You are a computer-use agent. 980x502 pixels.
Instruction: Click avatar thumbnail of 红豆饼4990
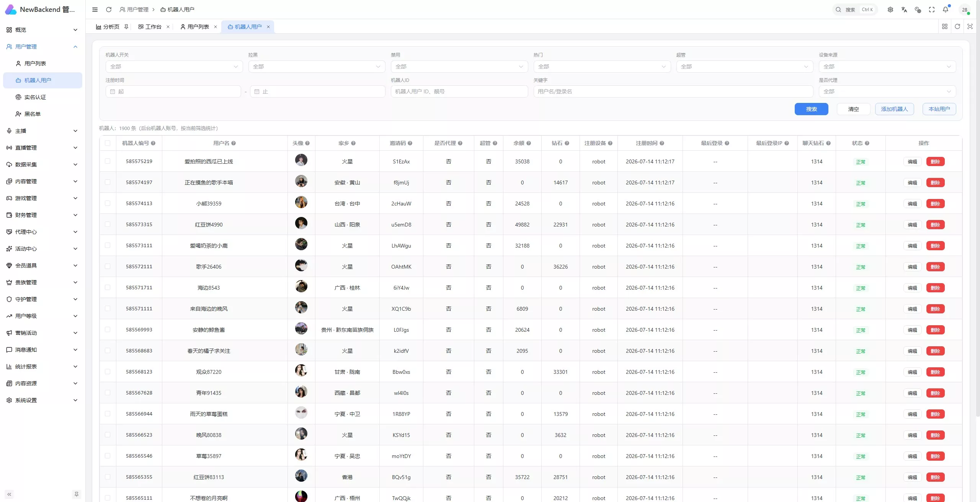(301, 223)
